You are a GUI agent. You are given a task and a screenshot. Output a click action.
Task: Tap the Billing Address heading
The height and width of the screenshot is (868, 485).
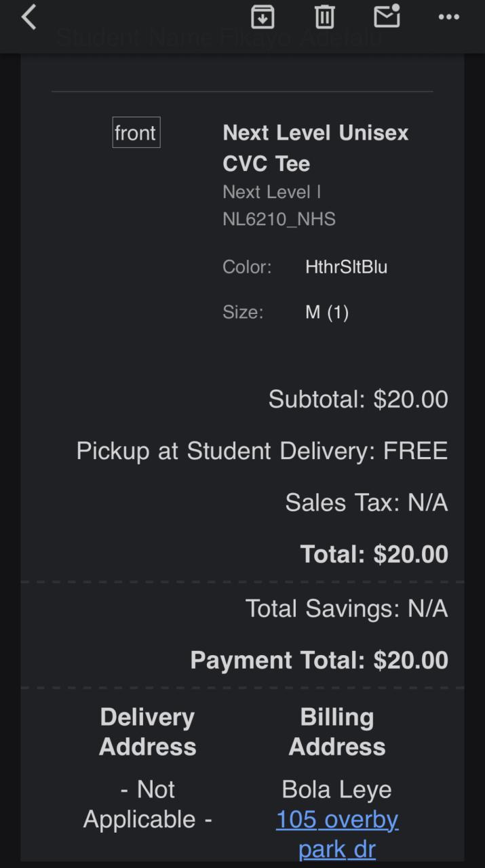click(337, 732)
